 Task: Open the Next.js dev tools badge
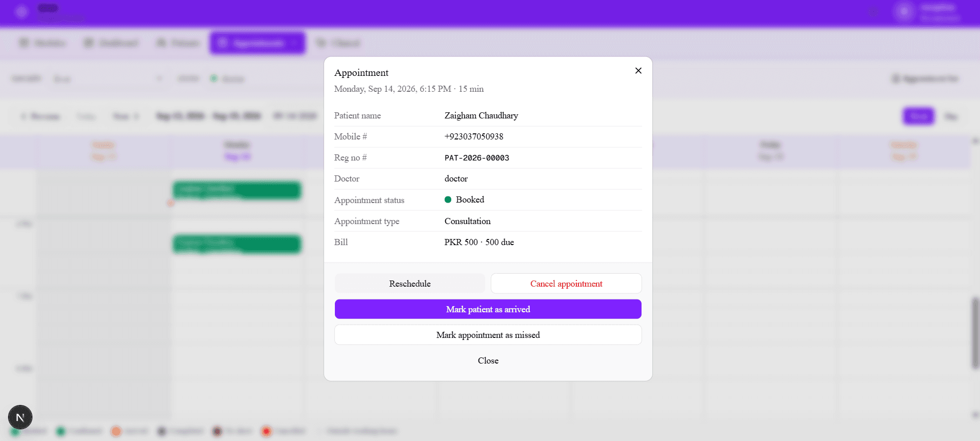pyautogui.click(x=21, y=417)
